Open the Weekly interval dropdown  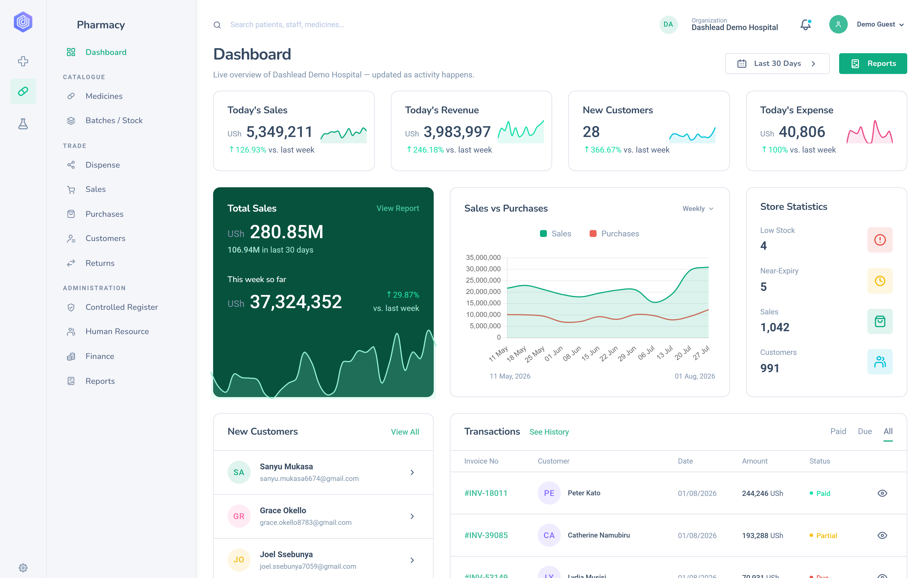[698, 209]
